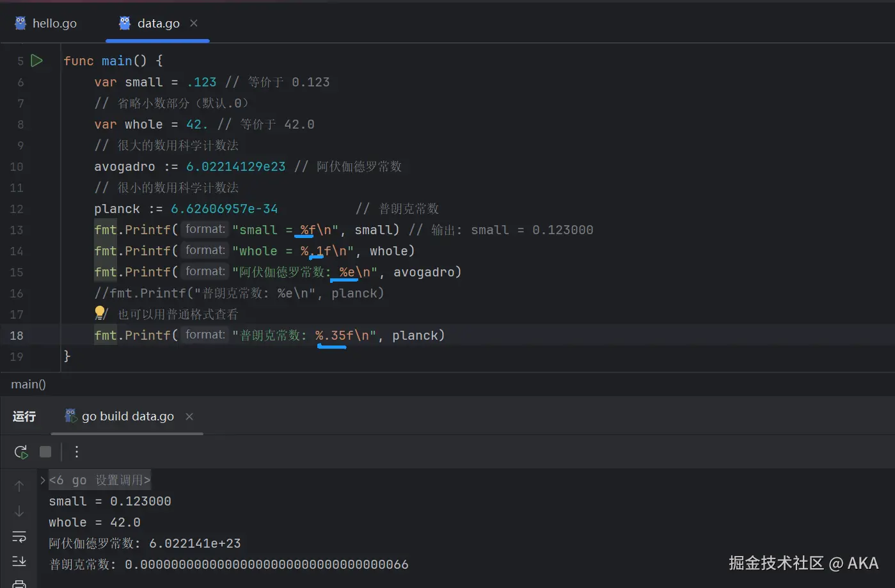The height and width of the screenshot is (588, 895).
Task: Click Go file icon on hello.go tab
Action: click(x=20, y=24)
